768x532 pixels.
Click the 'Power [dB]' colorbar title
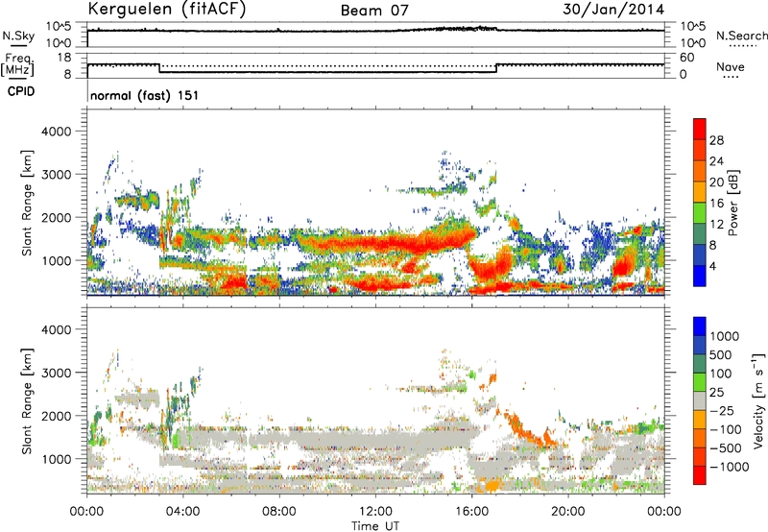[x=732, y=203]
